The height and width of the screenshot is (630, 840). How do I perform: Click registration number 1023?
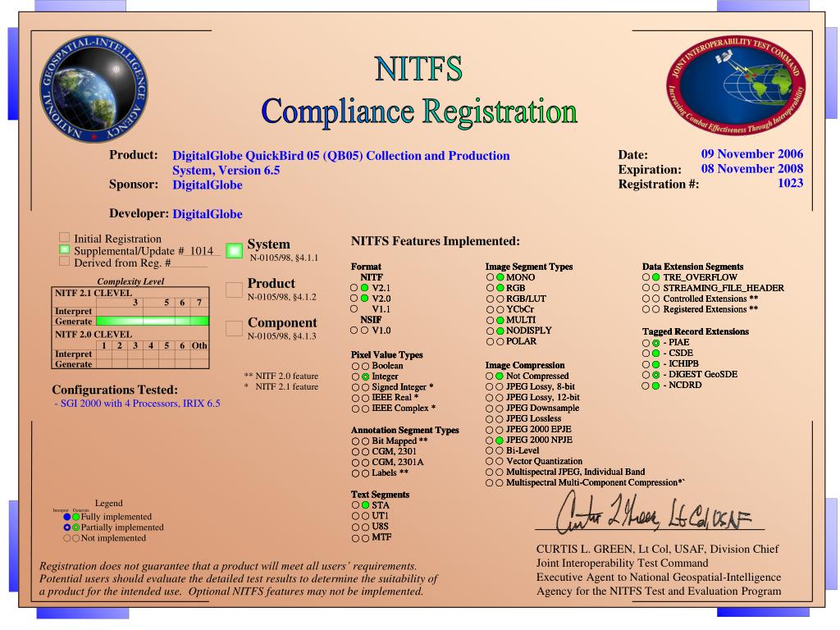click(x=790, y=183)
